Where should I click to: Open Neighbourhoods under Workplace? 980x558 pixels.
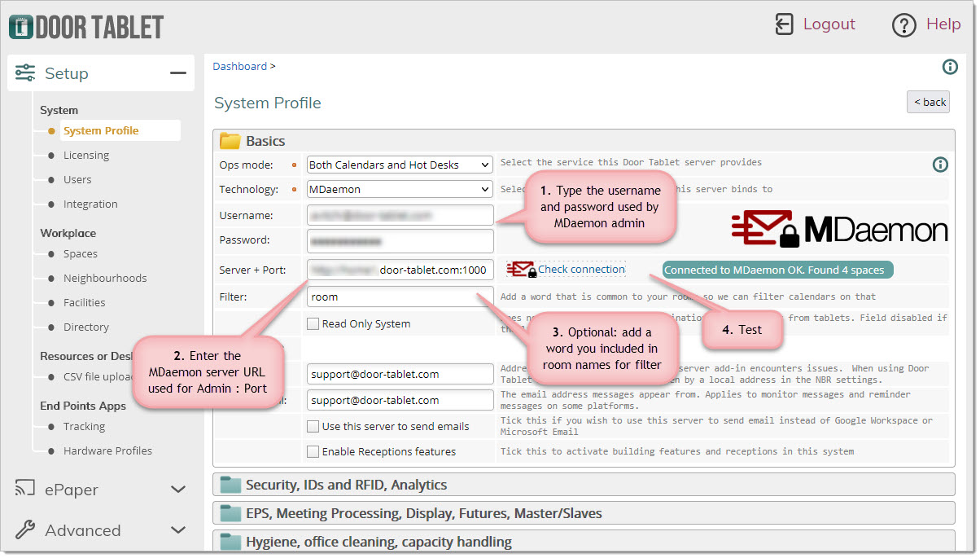click(x=105, y=278)
